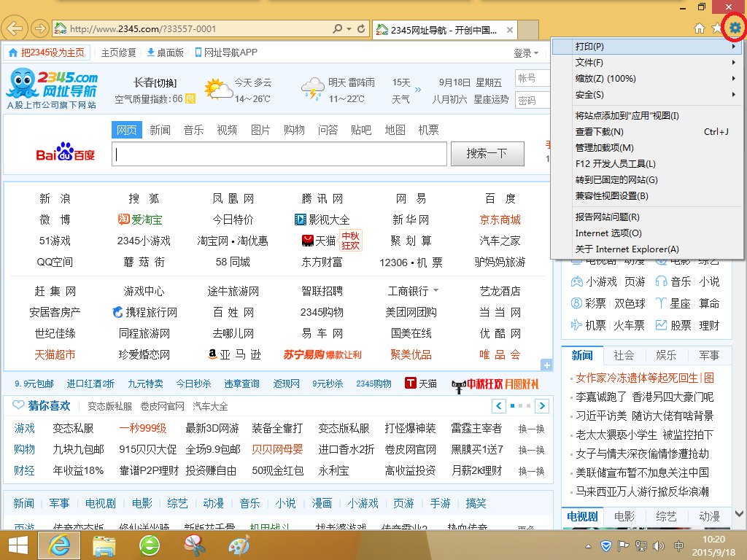Switch to the 娱乐 news tab
The width and height of the screenshot is (747, 560).
click(x=667, y=355)
